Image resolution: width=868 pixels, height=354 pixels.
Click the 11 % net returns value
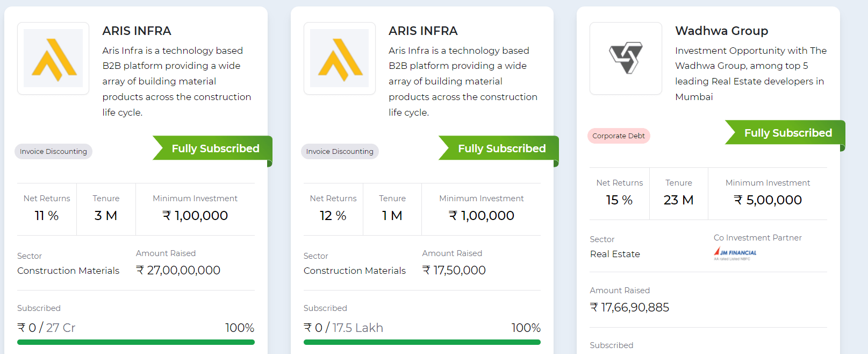coord(47,216)
